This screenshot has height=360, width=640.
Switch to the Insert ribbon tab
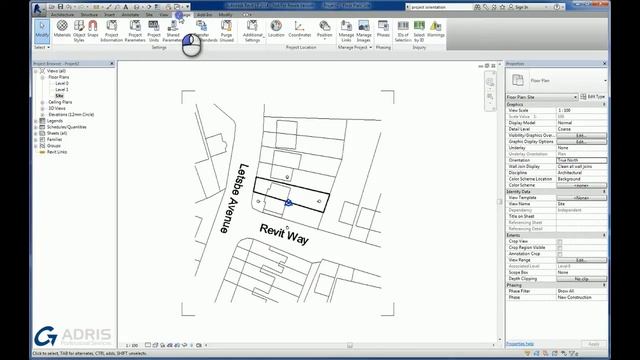[x=109, y=15]
